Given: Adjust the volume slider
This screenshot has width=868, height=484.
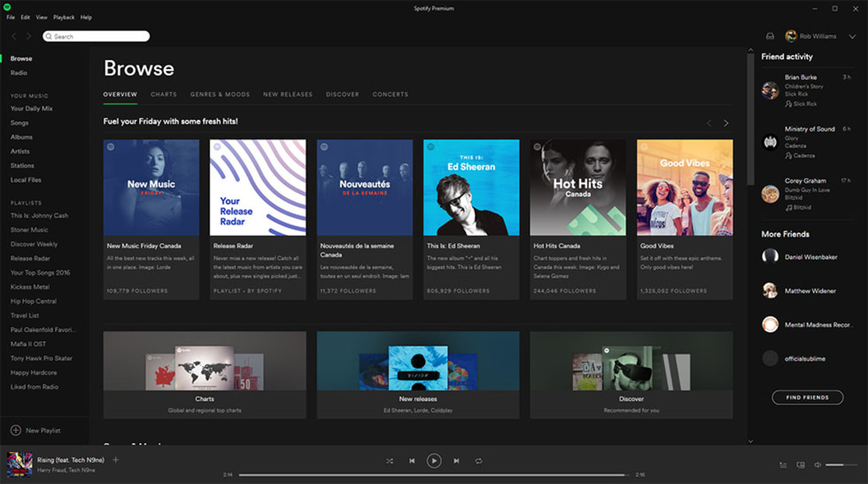Looking at the screenshot, I should point(841,465).
